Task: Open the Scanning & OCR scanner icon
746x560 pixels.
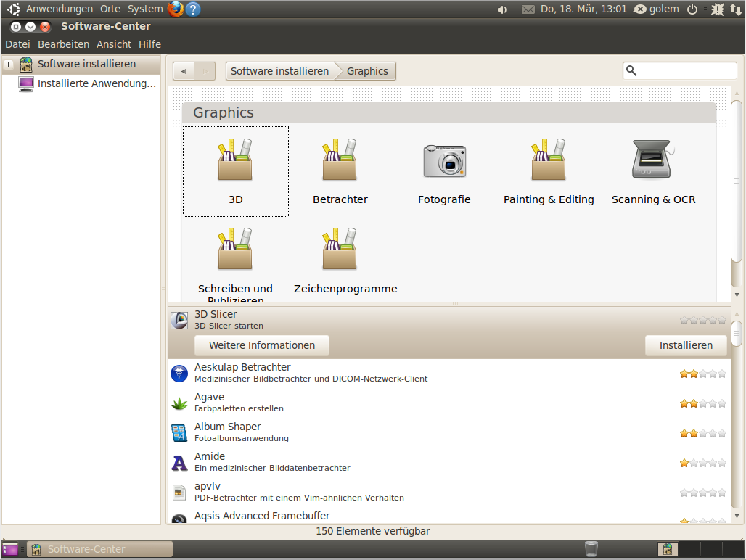Action: tap(653, 160)
